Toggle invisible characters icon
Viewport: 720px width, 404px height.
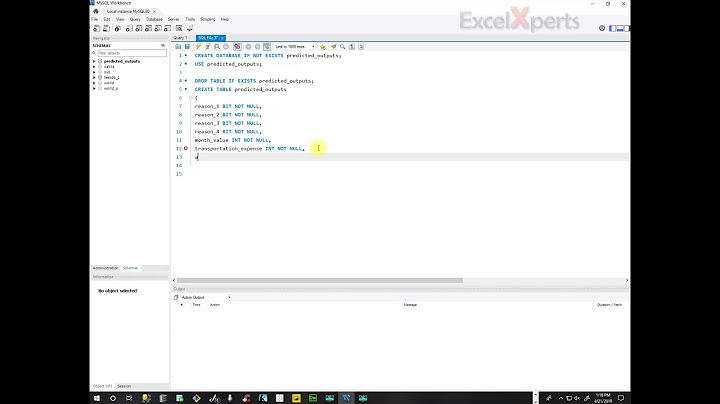pos(352,47)
